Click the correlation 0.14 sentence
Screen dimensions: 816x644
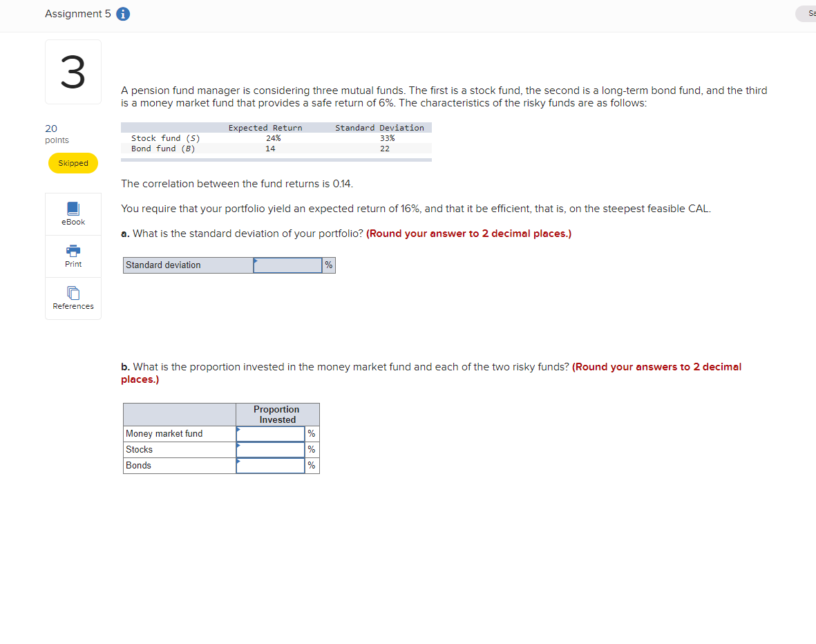(237, 184)
